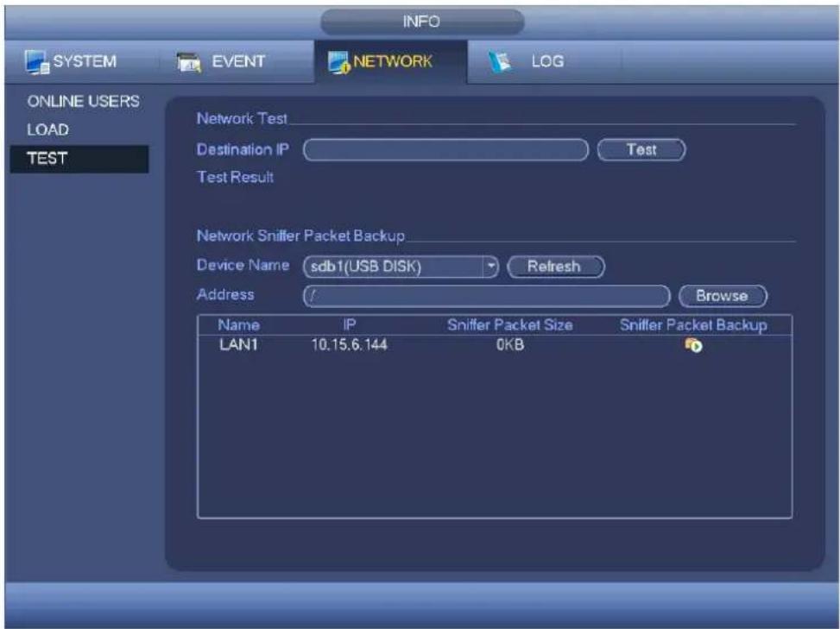Viewport: 840px width, 629px height.
Task: Click the INFO title label
Action: (x=421, y=22)
